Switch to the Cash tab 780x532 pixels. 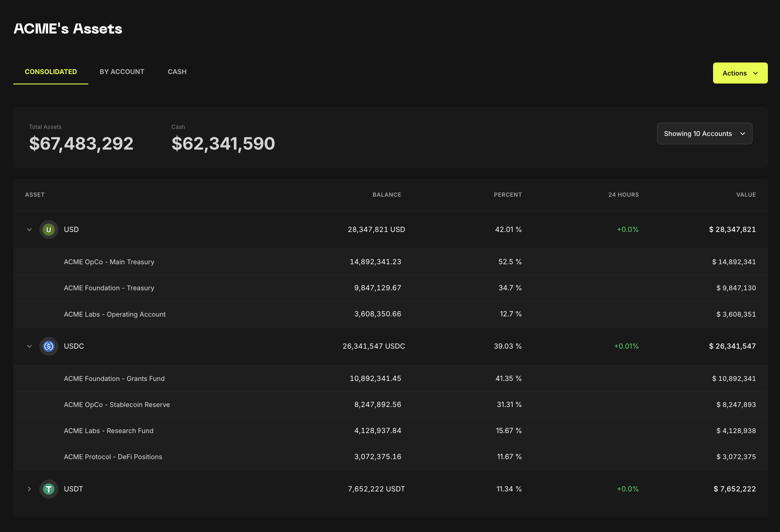click(x=177, y=72)
